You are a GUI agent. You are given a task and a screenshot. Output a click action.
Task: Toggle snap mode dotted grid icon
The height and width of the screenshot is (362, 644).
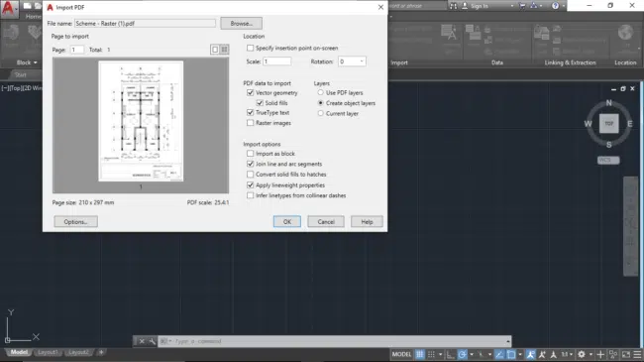click(431, 354)
